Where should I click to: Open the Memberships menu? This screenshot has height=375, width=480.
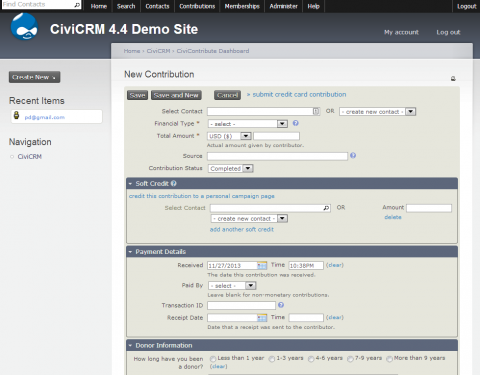pos(242,6)
